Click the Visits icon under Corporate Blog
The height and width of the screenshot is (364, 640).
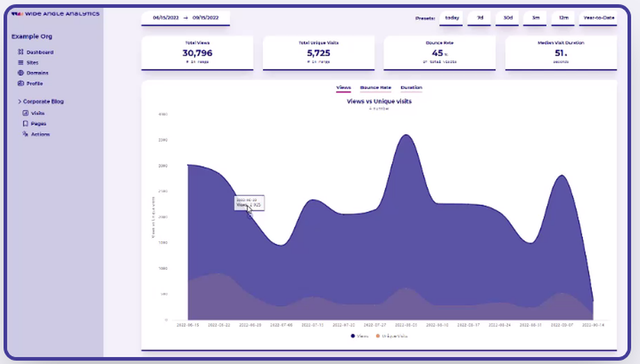coord(26,113)
